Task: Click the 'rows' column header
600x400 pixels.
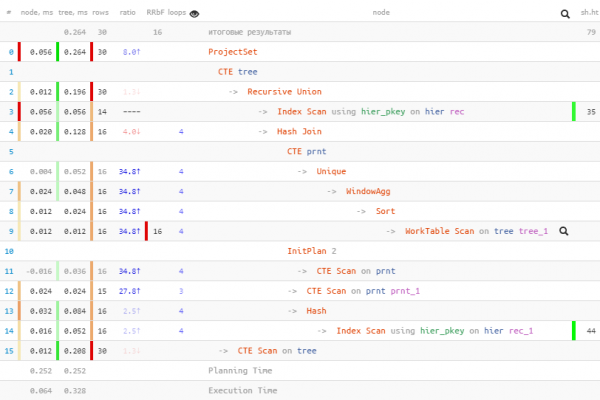Action: 103,14
